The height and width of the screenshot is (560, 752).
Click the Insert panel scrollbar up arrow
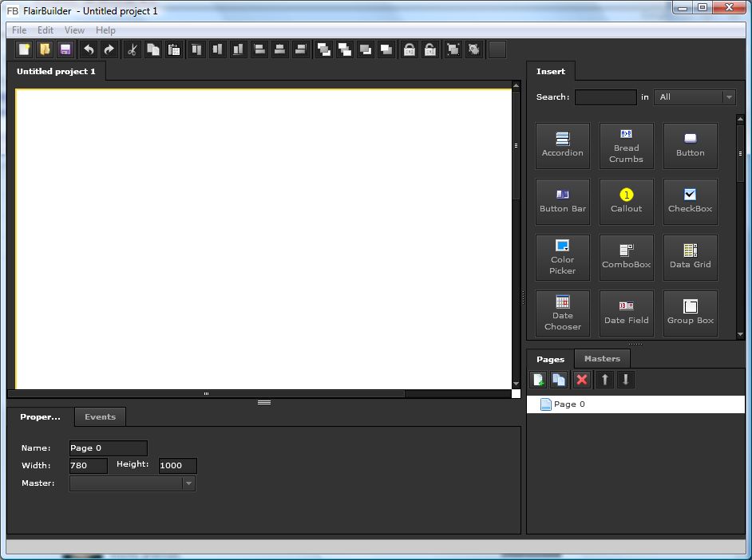click(x=740, y=118)
